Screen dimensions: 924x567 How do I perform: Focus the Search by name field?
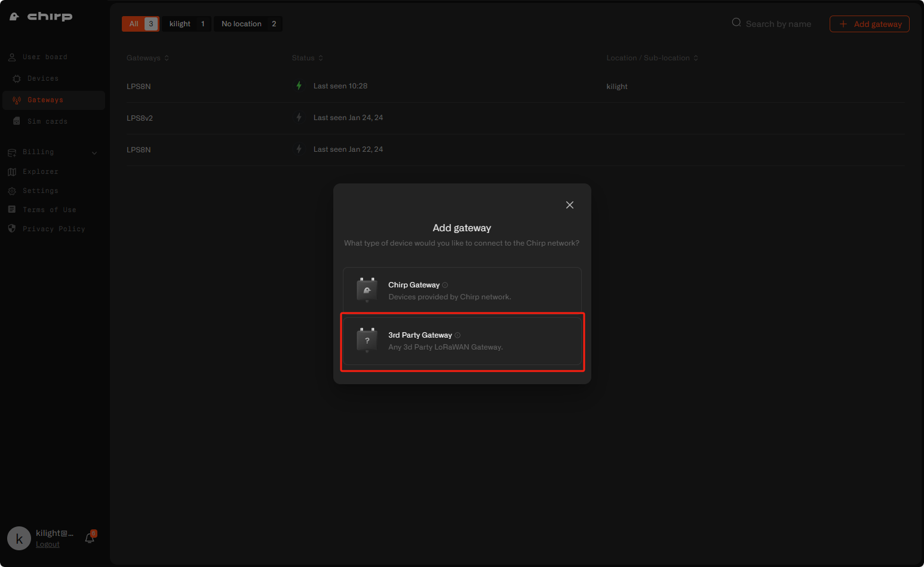tap(778, 24)
